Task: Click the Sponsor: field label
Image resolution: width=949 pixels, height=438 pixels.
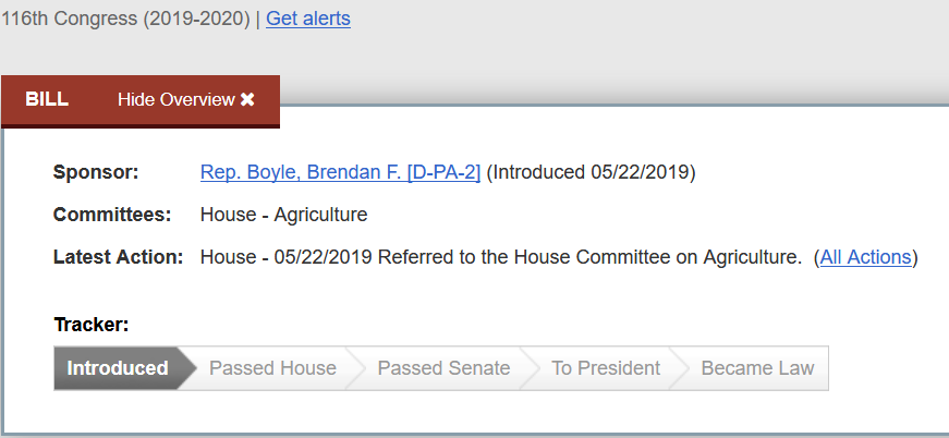Action: [96, 172]
